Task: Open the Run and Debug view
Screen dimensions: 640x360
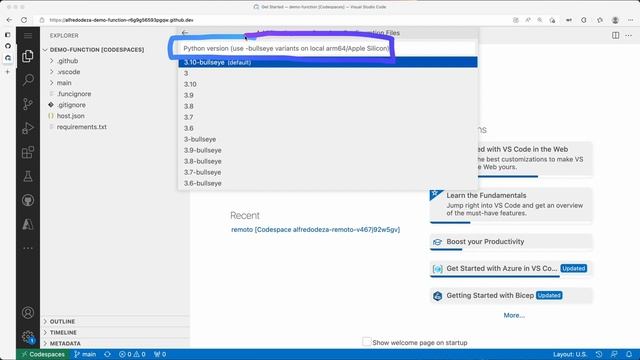Action: click(28, 128)
